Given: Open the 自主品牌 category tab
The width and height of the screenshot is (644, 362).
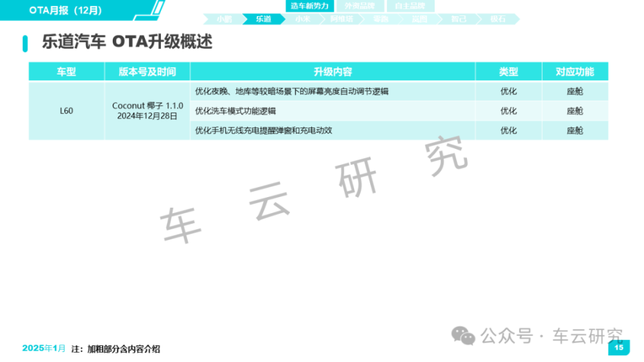Looking at the screenshot, I should 410,6.
